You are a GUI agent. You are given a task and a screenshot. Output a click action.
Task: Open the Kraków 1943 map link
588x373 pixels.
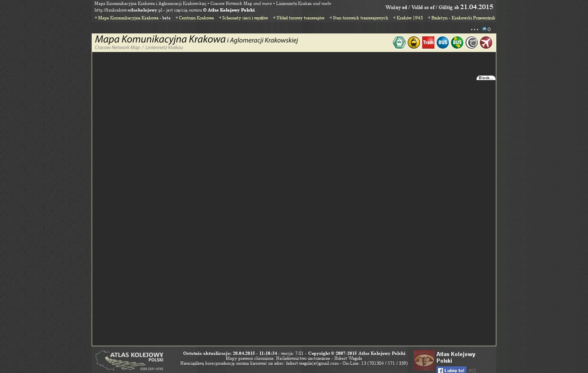[x=409, y=18]
